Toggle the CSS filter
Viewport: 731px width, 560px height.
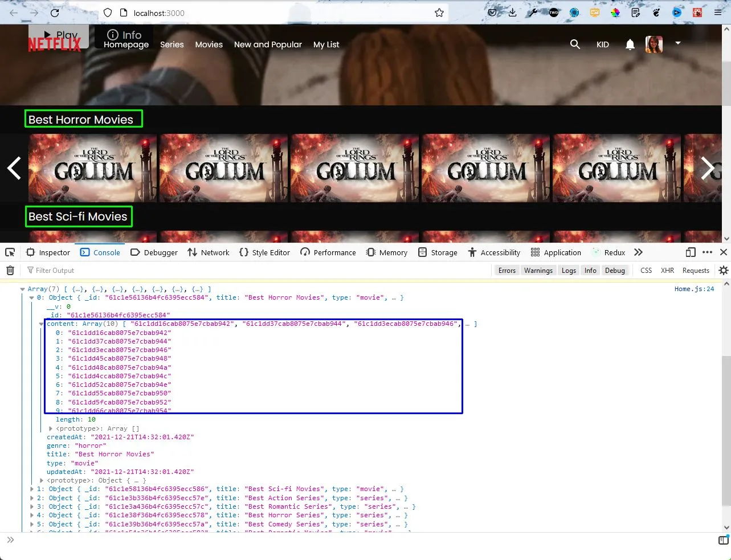(646, 271)
